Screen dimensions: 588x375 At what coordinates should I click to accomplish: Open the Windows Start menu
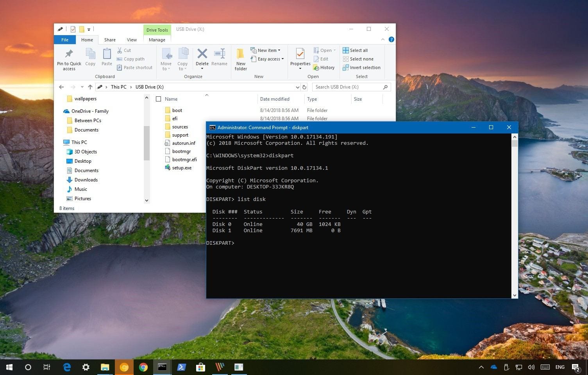[9, 367]
